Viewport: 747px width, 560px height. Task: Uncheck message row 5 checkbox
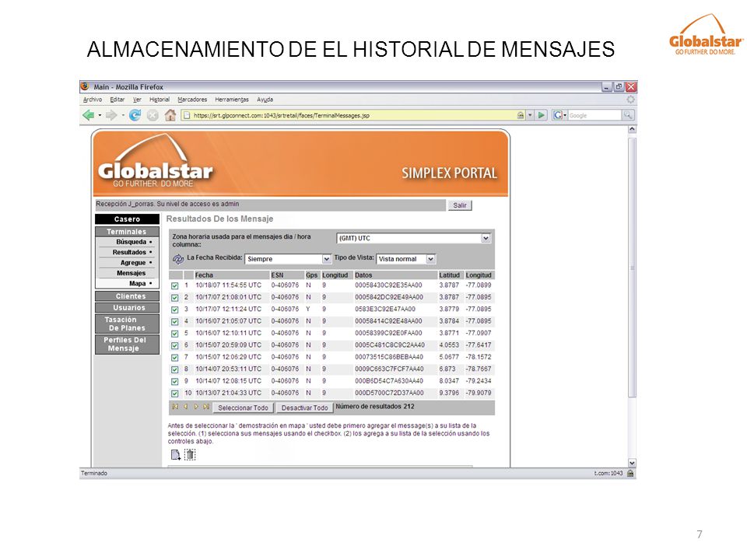pos(175,334)
